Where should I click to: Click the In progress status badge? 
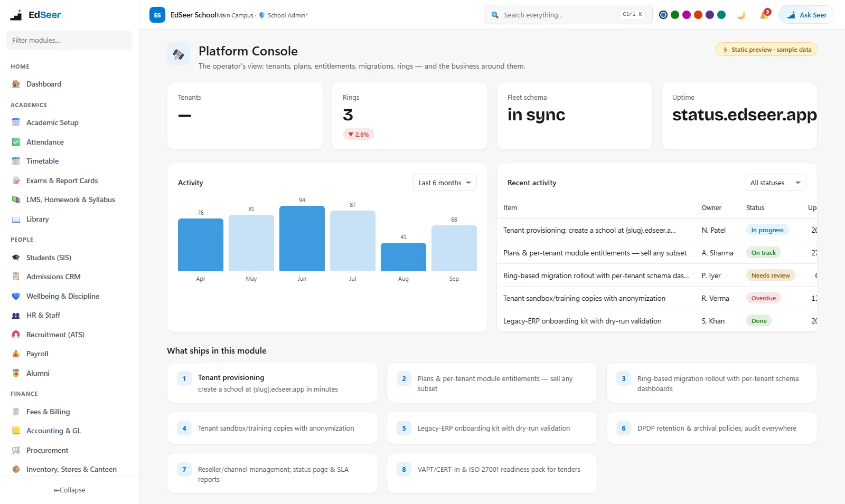pos(767,230)
